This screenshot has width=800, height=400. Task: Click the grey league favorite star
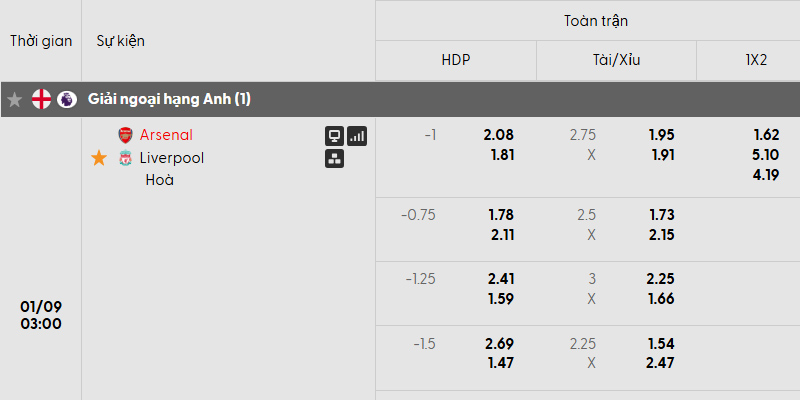[15, 100]
